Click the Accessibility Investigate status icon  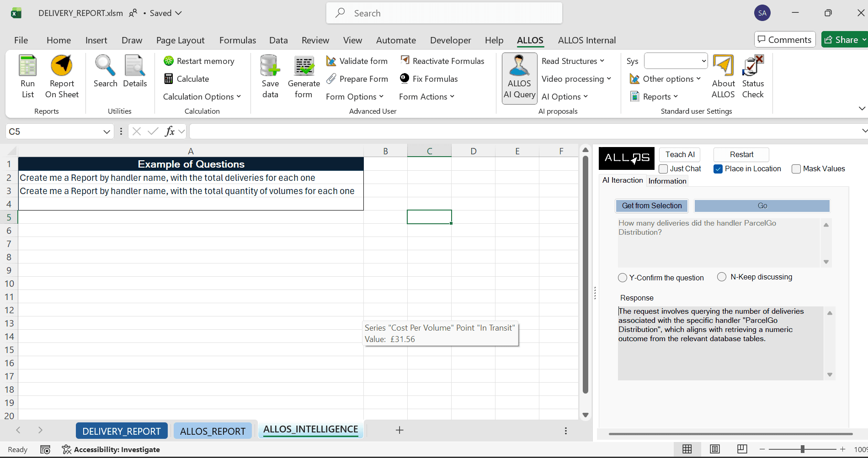tap(67, 450)
